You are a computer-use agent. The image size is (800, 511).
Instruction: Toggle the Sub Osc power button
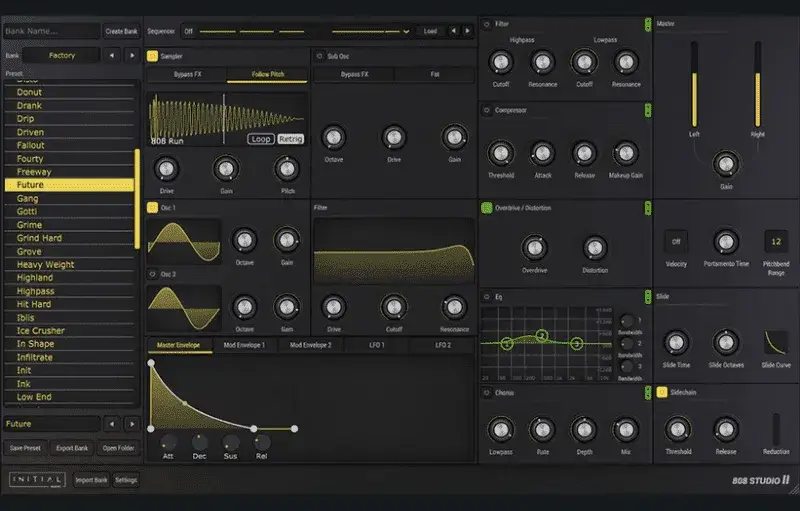(320, 56)
